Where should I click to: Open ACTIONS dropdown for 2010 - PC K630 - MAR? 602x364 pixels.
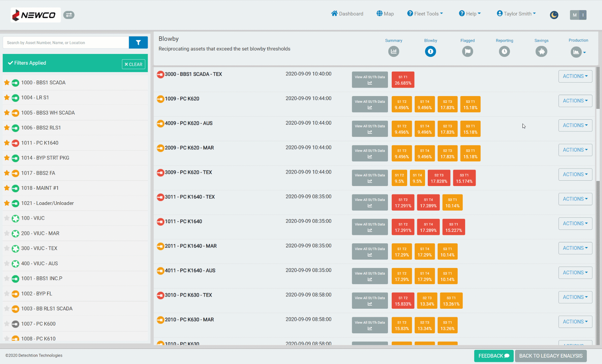coord(575,322)
